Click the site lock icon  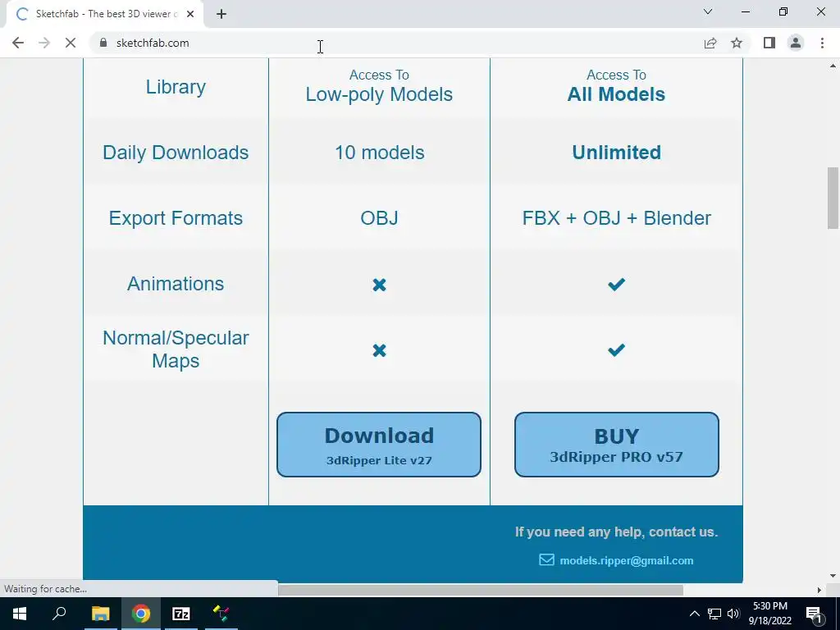tap(103, 43)
